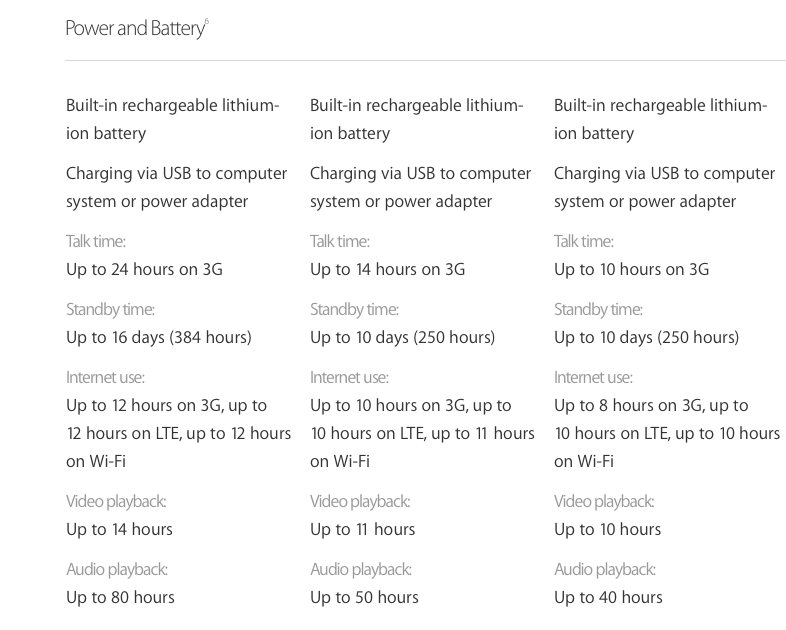Click the middle column 'Charging via USB' paragraph
786x630 pixels.
(x=420, y=187)
